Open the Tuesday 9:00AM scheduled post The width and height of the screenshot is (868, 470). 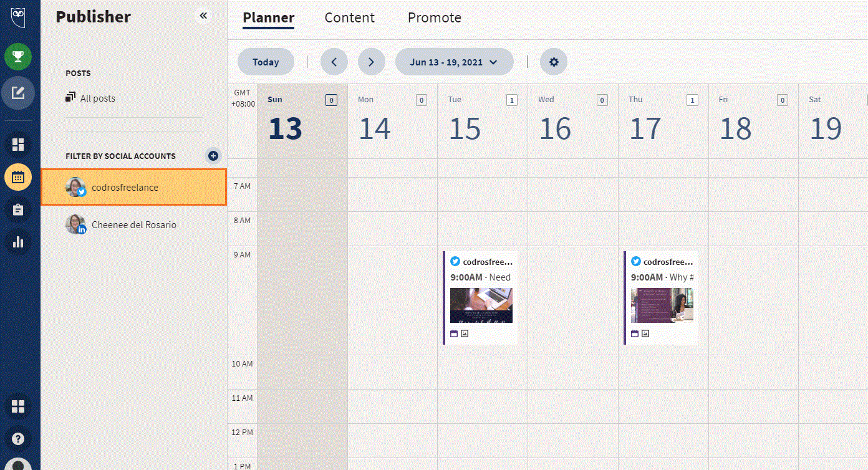click(x=480, y=298)
